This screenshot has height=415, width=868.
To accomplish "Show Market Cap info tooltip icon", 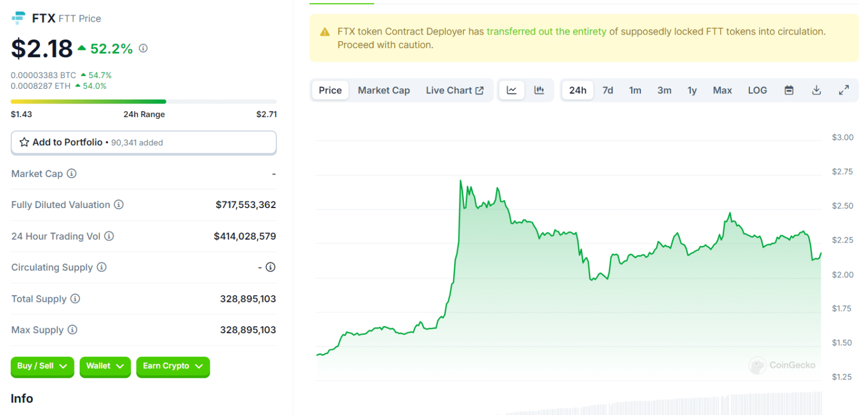I will point(72,174).
